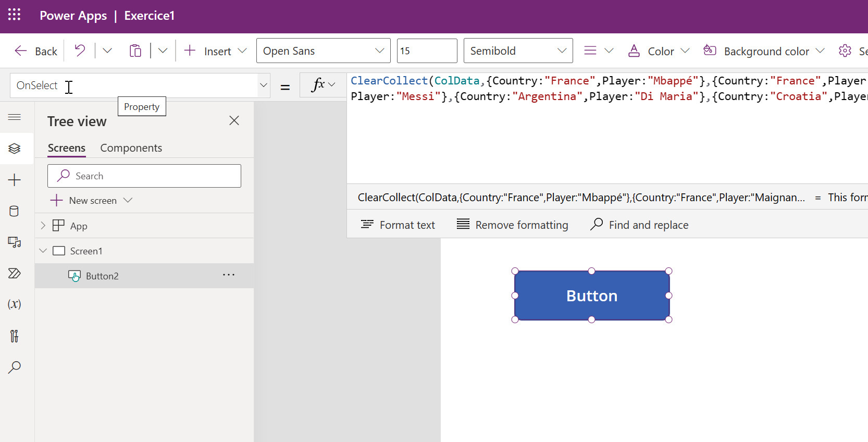Open the Tree view layers icon
The image size is (868, 442).
(15, 149)
